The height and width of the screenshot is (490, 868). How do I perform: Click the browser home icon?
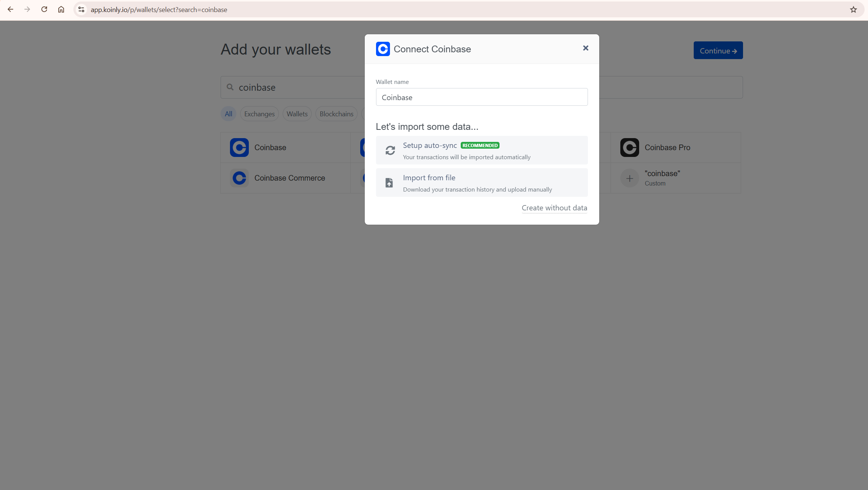pyautogui.click(x=61, y=9)
